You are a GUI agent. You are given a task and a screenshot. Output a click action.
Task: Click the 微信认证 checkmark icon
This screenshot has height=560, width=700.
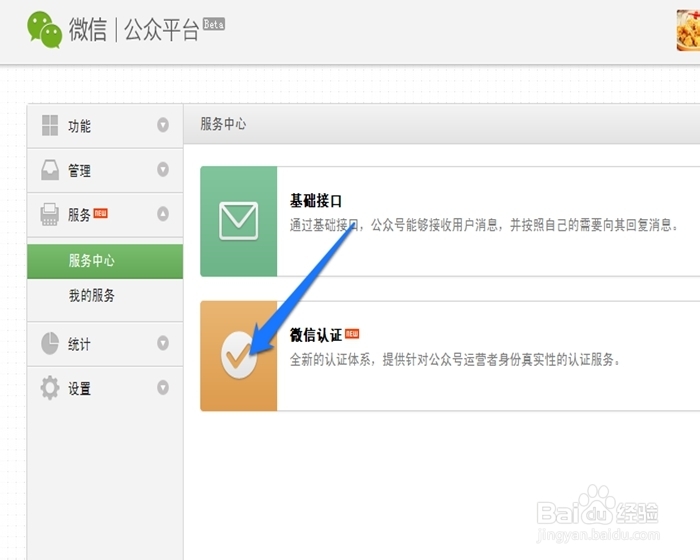pos(239,355)
